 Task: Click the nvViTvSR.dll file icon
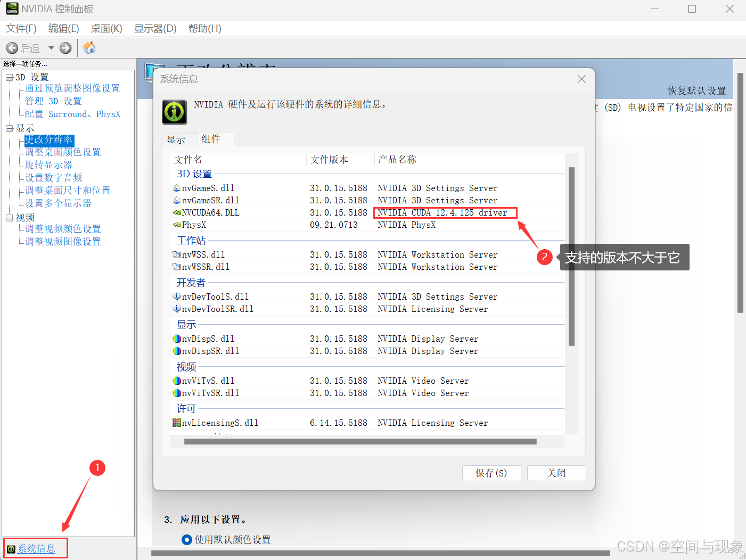tap(177, 393)
